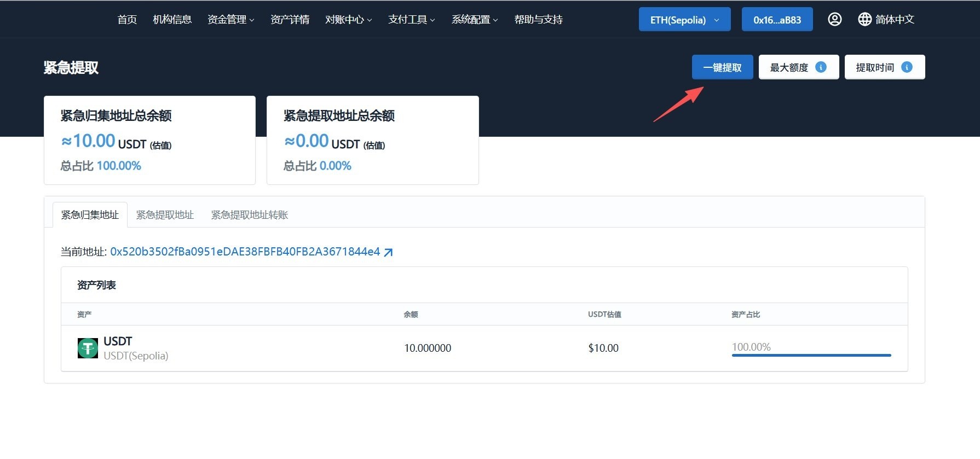Image resolution: width=980 pixels, height=459 pixels.
Task: Expand the 对账中心 menu
Action: point(348,20)
